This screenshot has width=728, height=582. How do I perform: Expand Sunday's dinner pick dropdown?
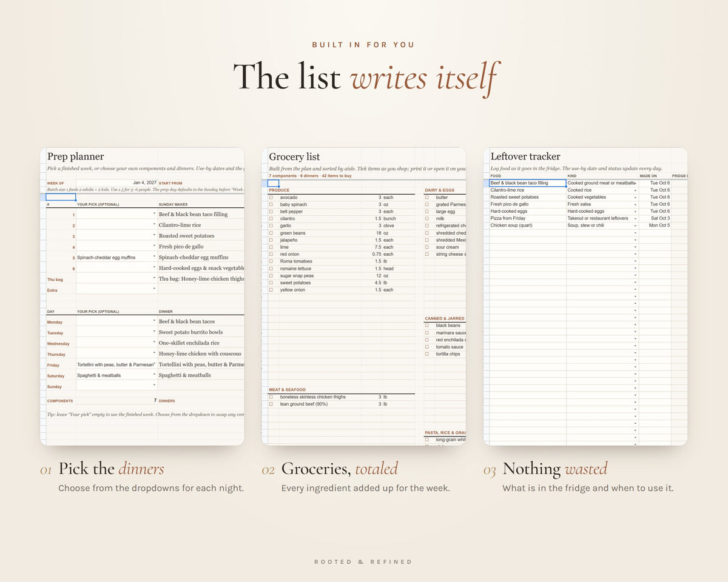[154, 386]
